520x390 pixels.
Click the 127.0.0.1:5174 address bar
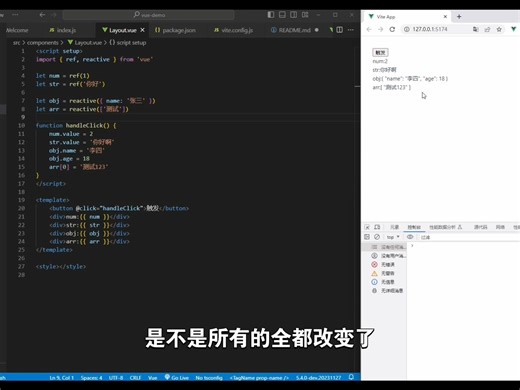[430, 29]
